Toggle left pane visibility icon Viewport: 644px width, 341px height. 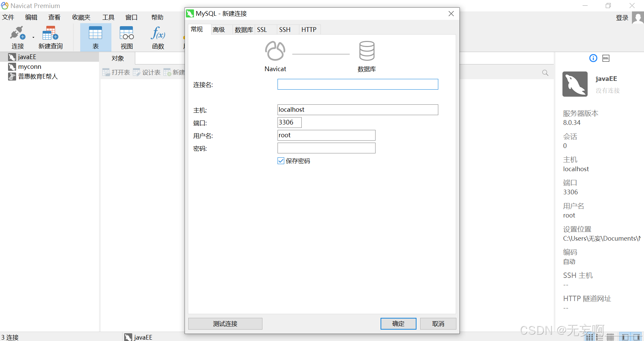[x=625, y=337]
